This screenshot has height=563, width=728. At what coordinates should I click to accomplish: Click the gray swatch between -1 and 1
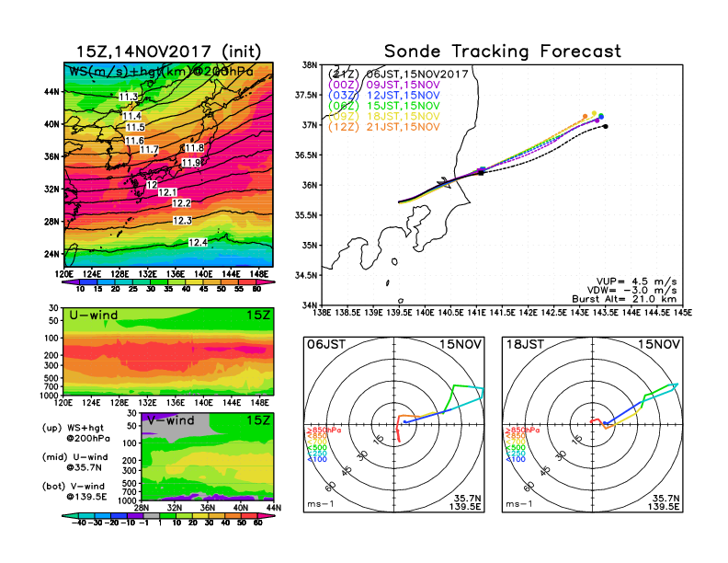click(151, 515)
